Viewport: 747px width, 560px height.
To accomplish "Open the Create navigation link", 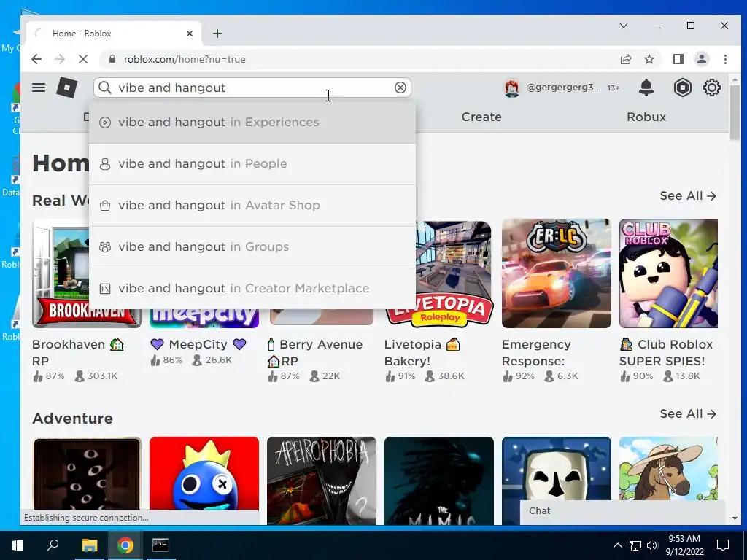I will pyautogui.click(x=481, y=117).
